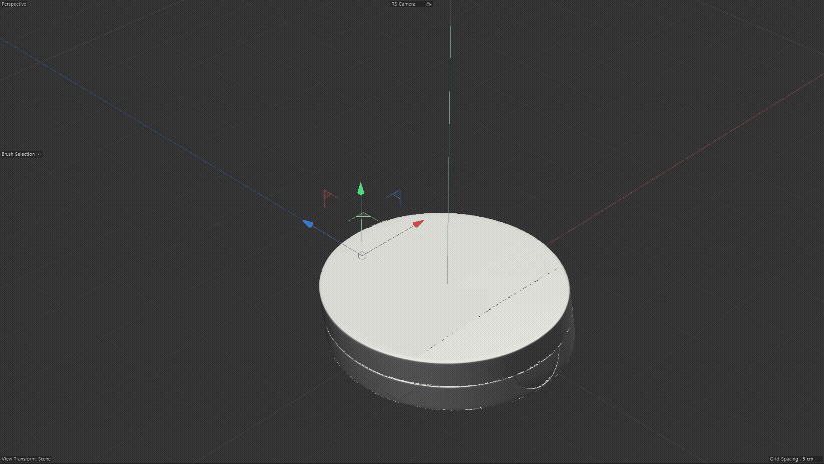This screenshot has width=824, height=464.
Task: Click the View Transform status text
Action: pos(26,459)
